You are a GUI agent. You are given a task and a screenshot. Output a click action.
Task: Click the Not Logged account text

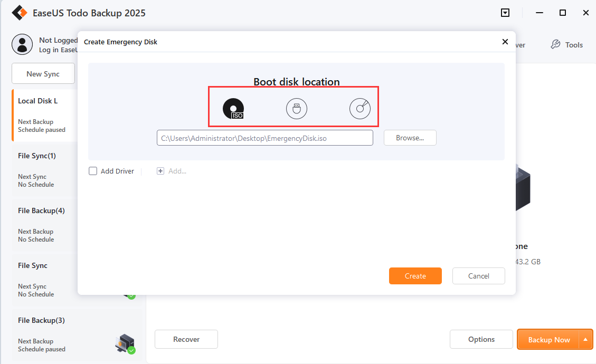pyautogui.click(x=58, y=40)
